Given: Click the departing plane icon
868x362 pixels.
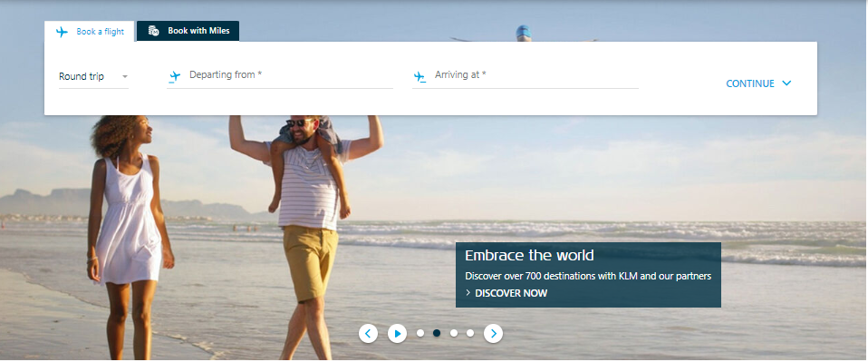Looking at the screenshot, I should (x=175, y=76).
